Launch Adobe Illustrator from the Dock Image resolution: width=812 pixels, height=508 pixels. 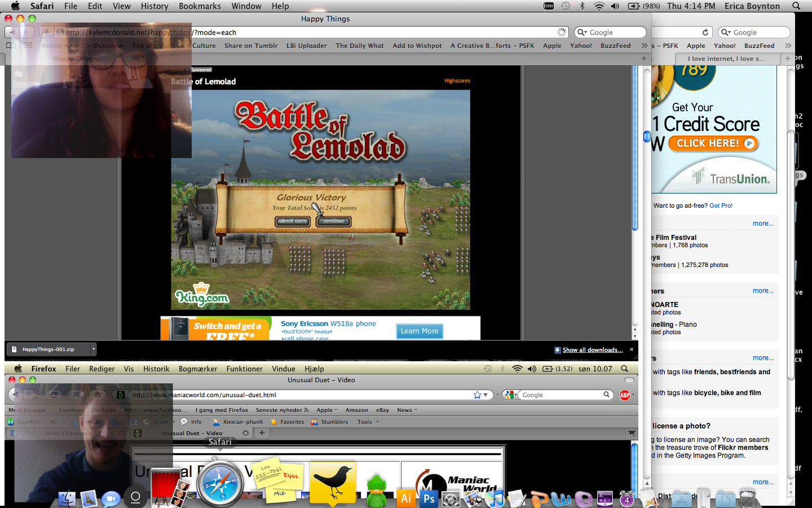(x=406, y=498)
